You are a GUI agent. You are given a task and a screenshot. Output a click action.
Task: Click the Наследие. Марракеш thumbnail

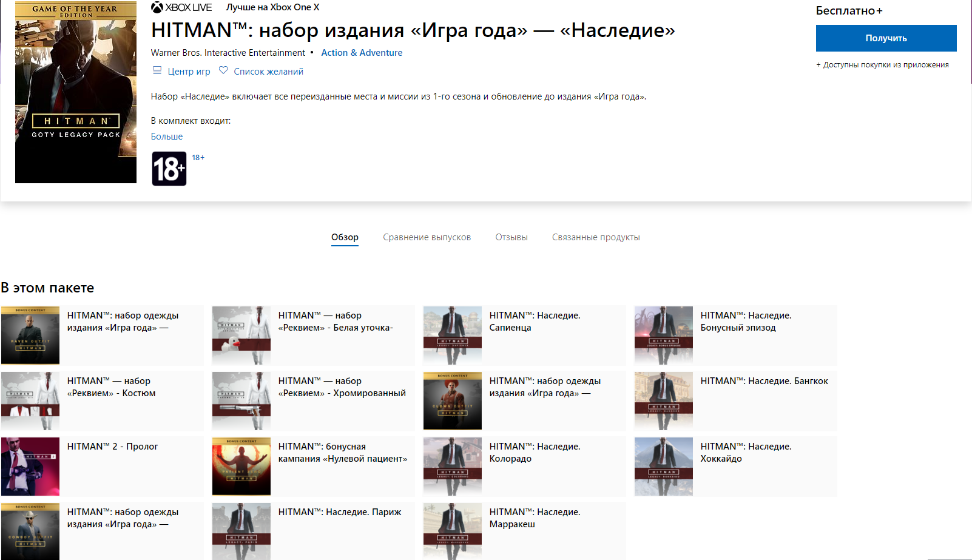(x=453, y=531)
